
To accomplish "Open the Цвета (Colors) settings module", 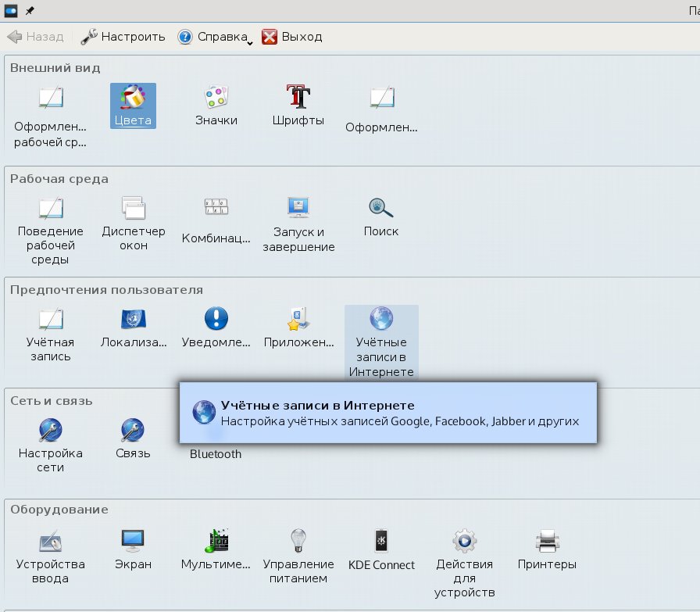I will coord(133,106).
